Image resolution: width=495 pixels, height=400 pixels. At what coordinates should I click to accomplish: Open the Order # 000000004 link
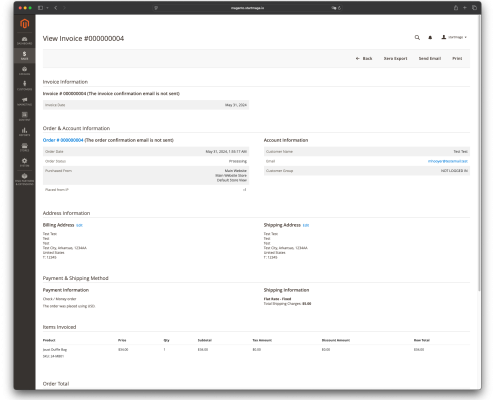click(x=63, y=140)
